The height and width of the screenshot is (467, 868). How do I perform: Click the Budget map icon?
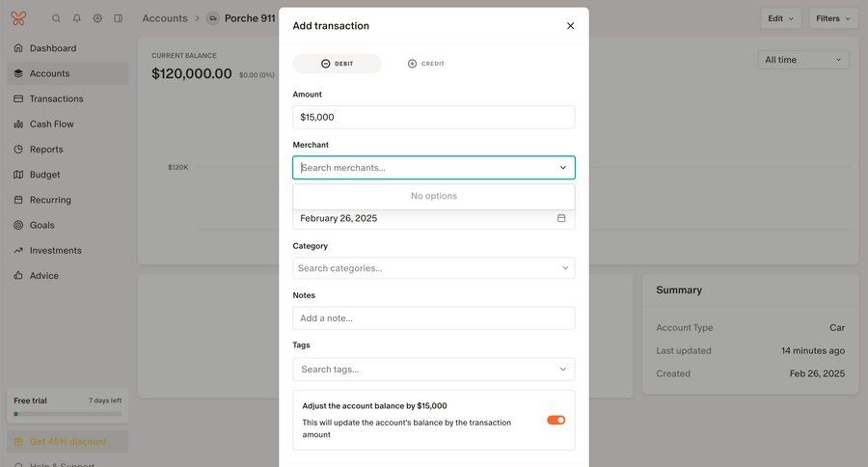[18, 175]
